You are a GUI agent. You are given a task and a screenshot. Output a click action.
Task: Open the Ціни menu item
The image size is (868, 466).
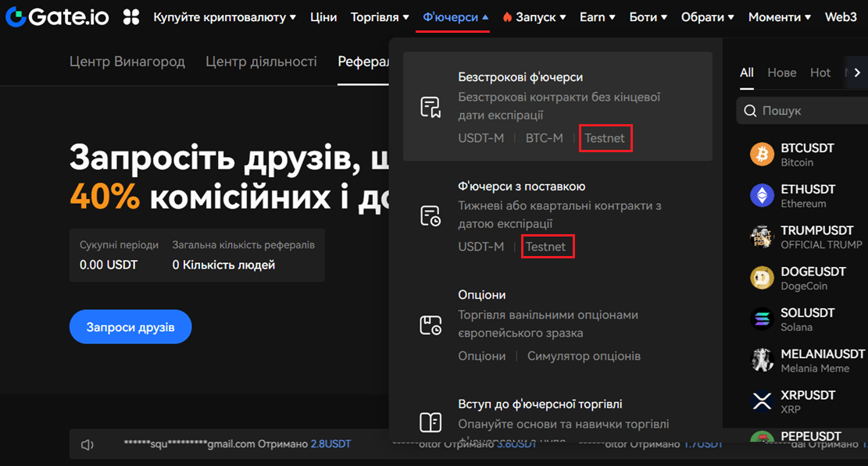tap(323, 17)
